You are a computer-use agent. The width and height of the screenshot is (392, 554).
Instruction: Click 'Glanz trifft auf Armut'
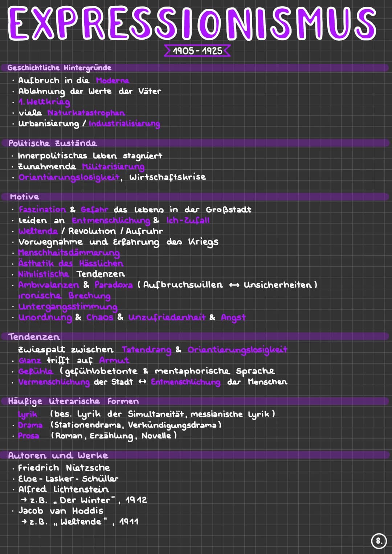click(x=74, y=360)
